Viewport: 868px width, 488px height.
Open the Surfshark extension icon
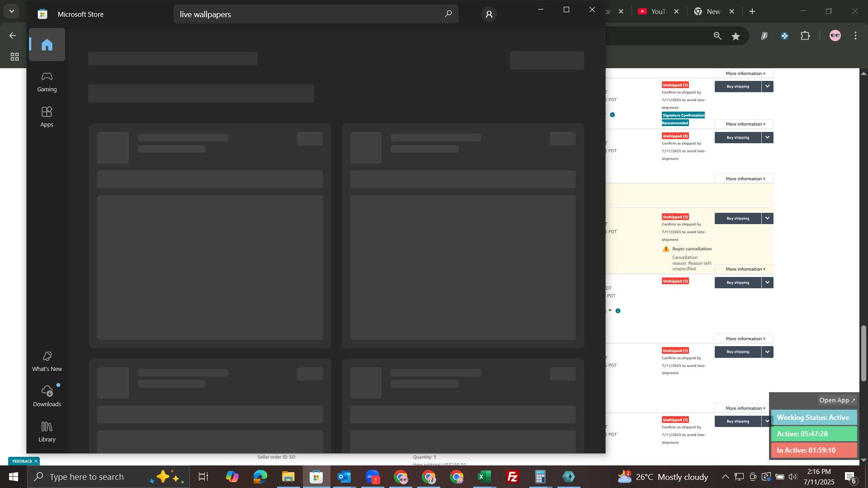click(x=764, y=36)
